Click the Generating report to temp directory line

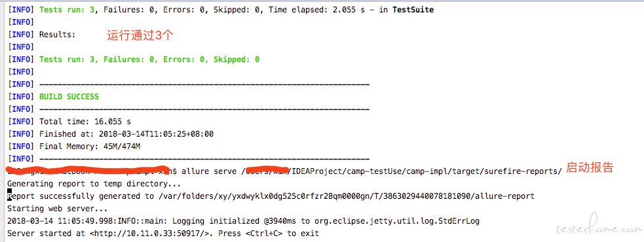[x=94, y=184]
